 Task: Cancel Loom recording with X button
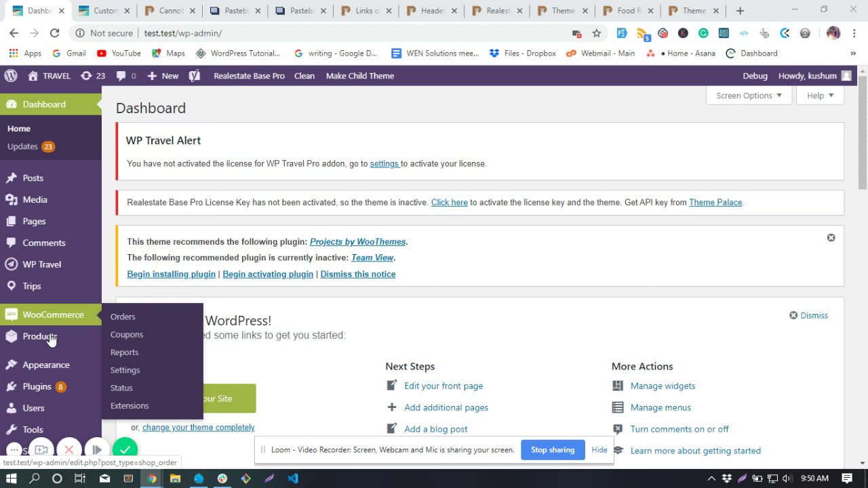point(68,449)
